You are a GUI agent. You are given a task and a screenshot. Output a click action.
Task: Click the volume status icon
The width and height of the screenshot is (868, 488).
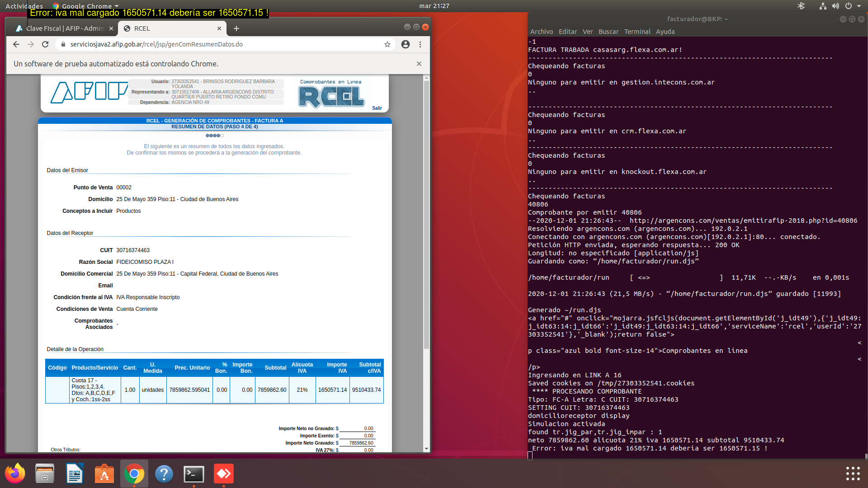[835, 6]
